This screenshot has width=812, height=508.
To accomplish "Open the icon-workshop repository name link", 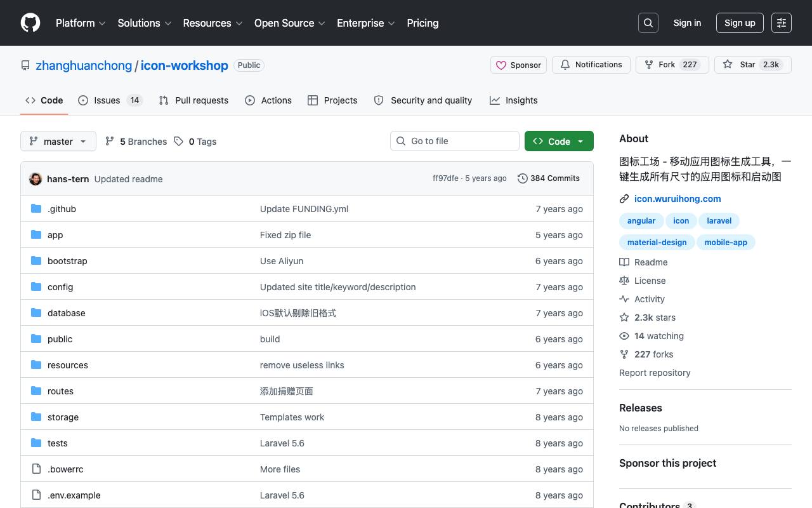I will tap(184, 65).
